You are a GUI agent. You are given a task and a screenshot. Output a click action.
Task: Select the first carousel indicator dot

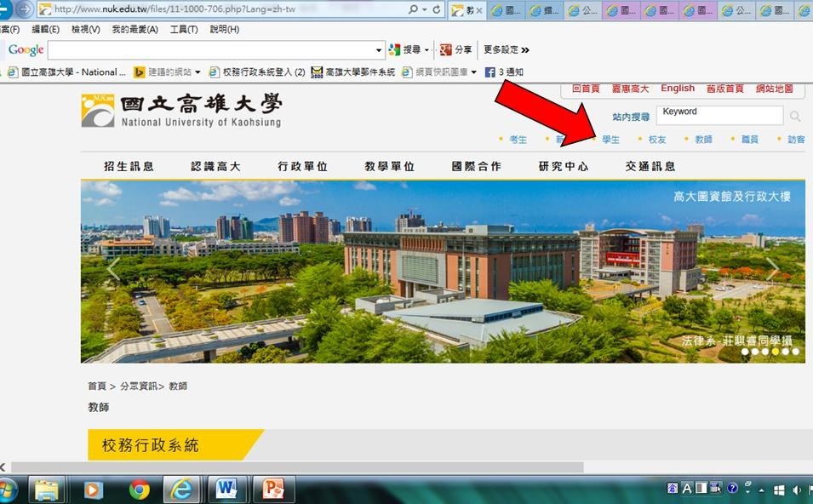(x=745, y=351)
